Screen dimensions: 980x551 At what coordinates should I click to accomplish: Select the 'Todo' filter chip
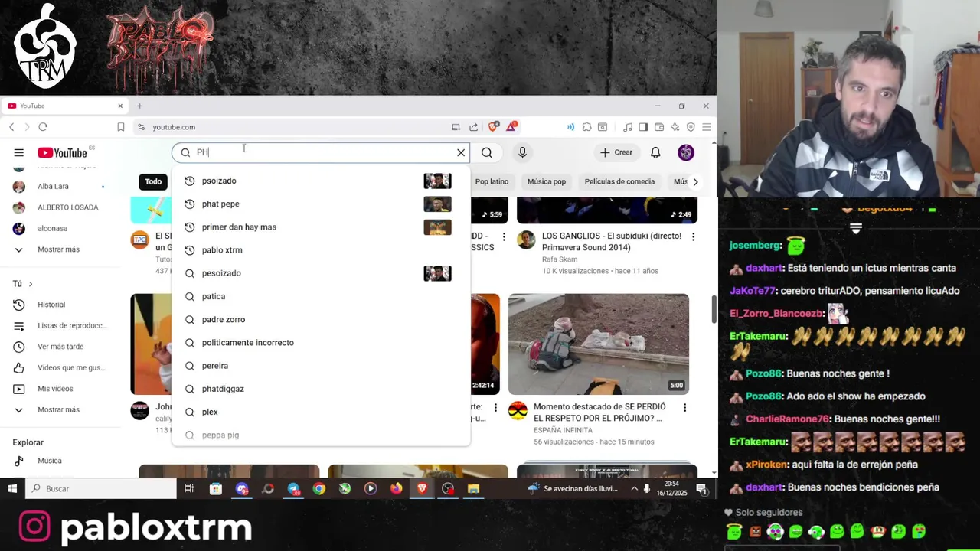tap(153, 181)
